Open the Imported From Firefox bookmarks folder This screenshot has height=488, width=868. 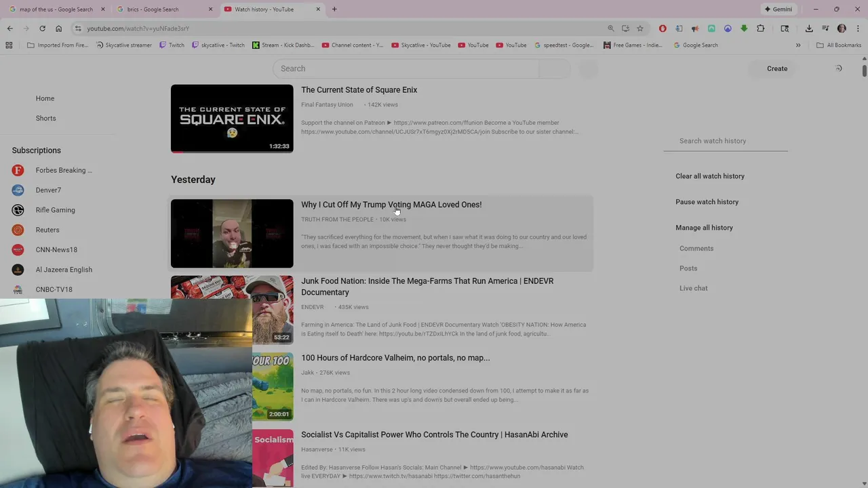tap(58, 45)
